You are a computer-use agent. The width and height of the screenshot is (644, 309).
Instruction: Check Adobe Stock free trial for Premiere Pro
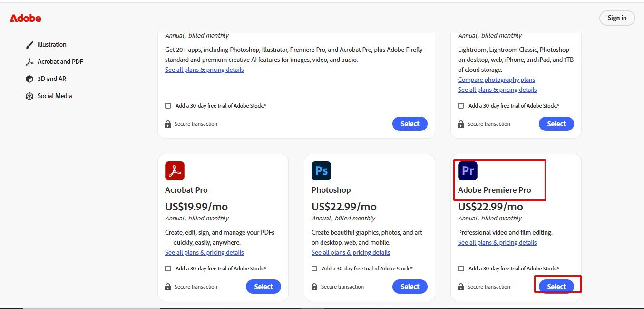[x=460, y=268]
